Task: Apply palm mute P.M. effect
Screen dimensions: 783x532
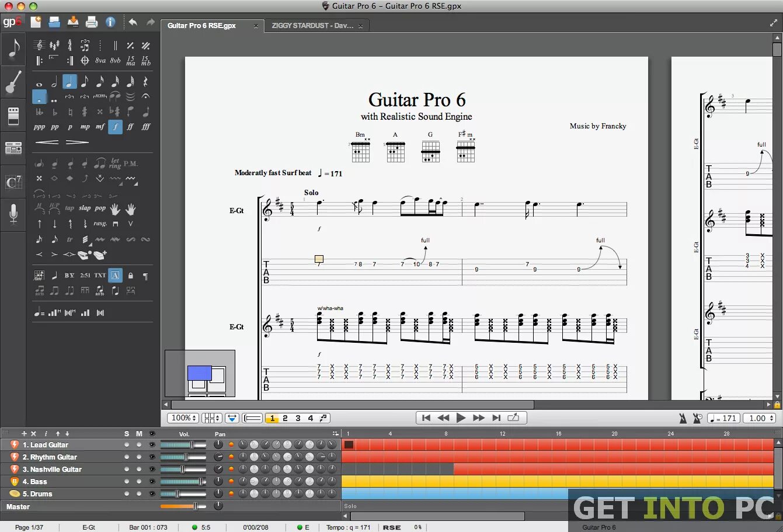Action: (131, 164)
